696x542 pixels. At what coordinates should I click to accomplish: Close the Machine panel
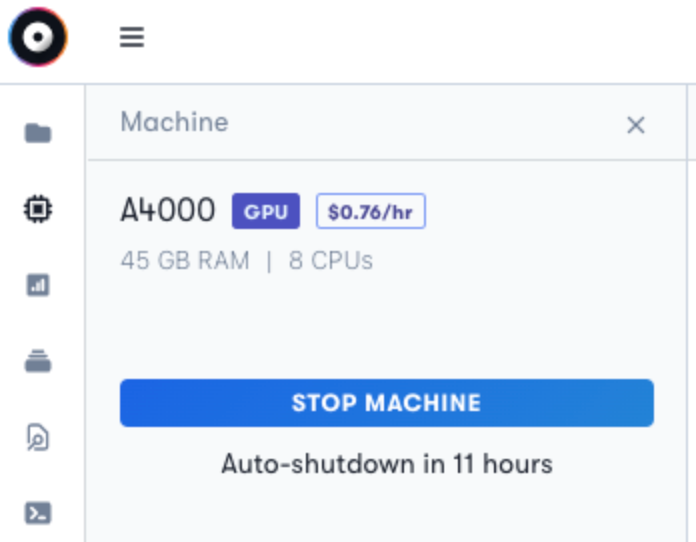coord(636,125)
